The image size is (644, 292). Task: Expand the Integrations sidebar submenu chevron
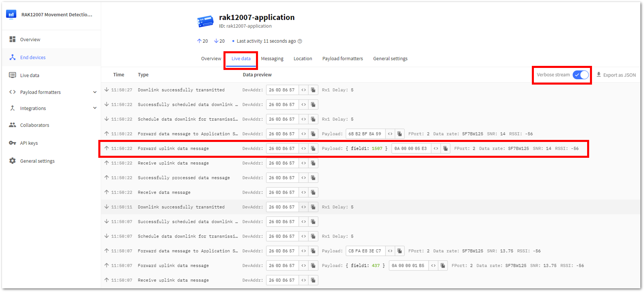pos(95,108)
